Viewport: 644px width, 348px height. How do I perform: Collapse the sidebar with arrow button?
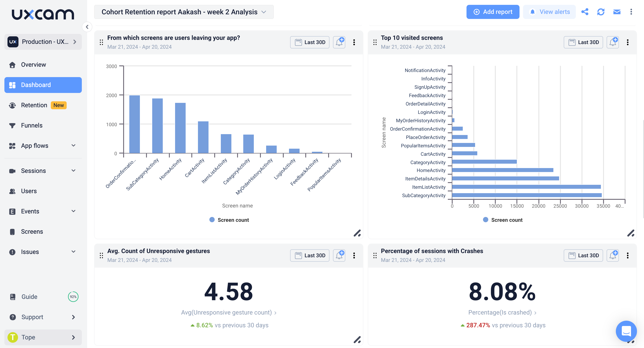[87, 27]
